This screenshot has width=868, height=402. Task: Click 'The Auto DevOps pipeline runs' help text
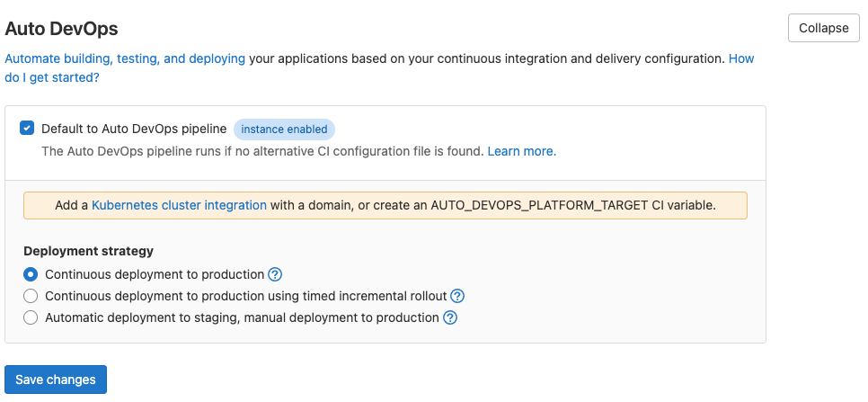(x=263, y=151)
